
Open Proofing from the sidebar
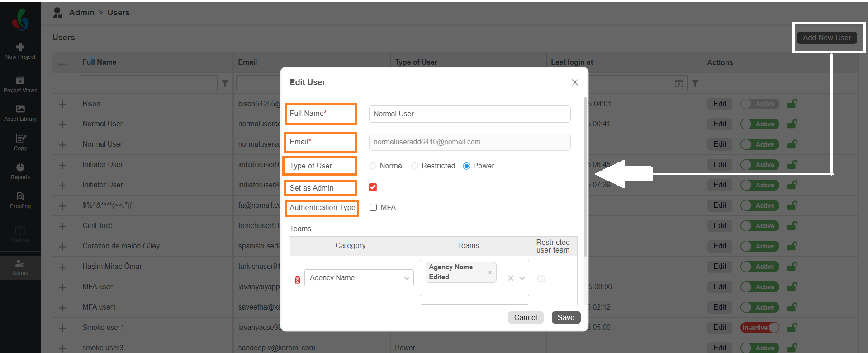click(20, 200)
